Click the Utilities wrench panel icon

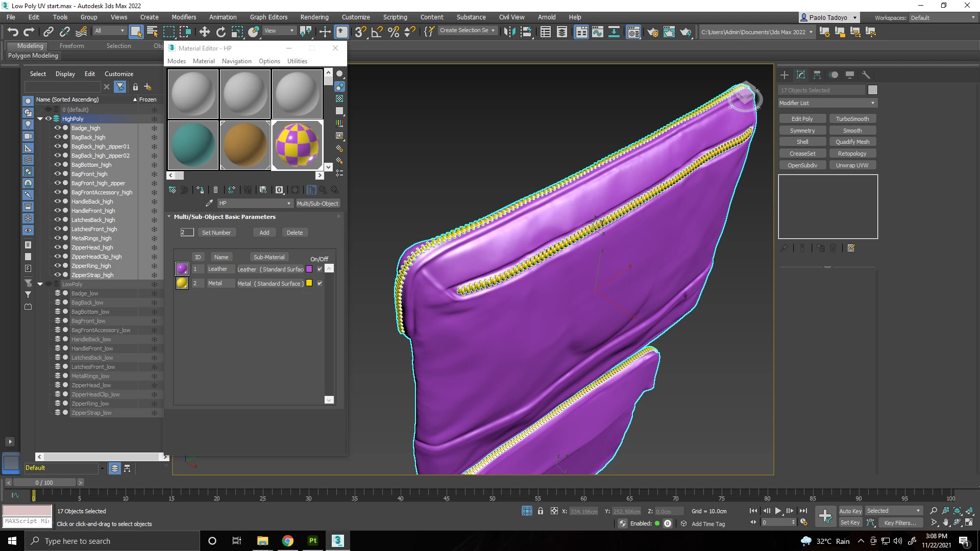pyautogui.click(x=866, y=75)
